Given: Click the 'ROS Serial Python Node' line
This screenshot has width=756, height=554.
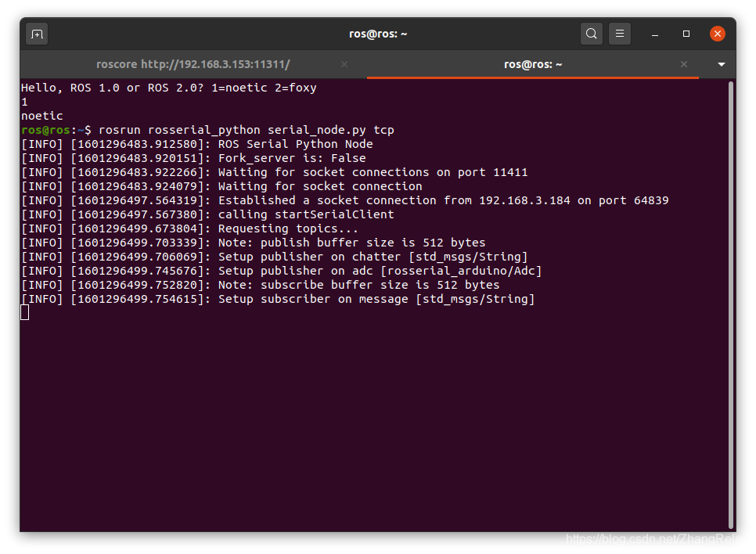Looking at the screenshot, I should click(x=197, y=144).
